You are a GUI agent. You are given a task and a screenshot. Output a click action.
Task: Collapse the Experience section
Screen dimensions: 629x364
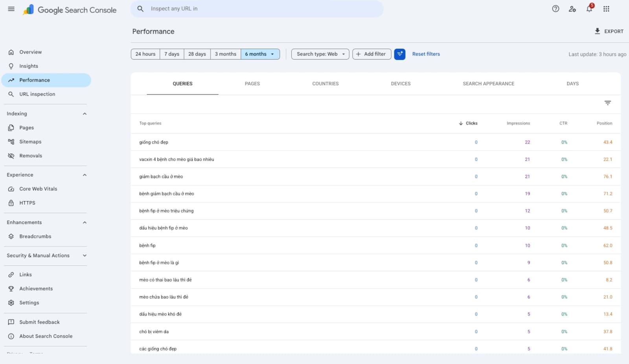(x=85, y=175)
